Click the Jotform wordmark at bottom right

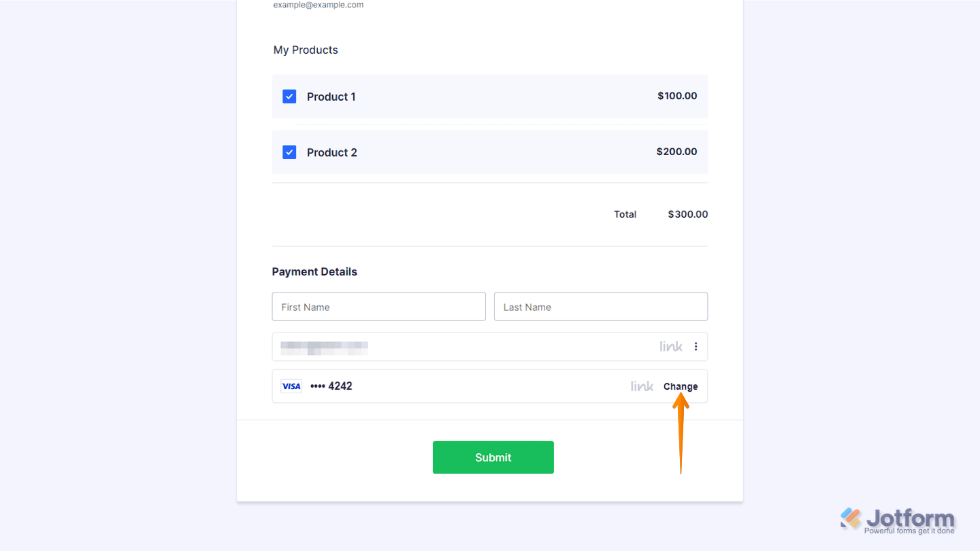pos(910,517)
